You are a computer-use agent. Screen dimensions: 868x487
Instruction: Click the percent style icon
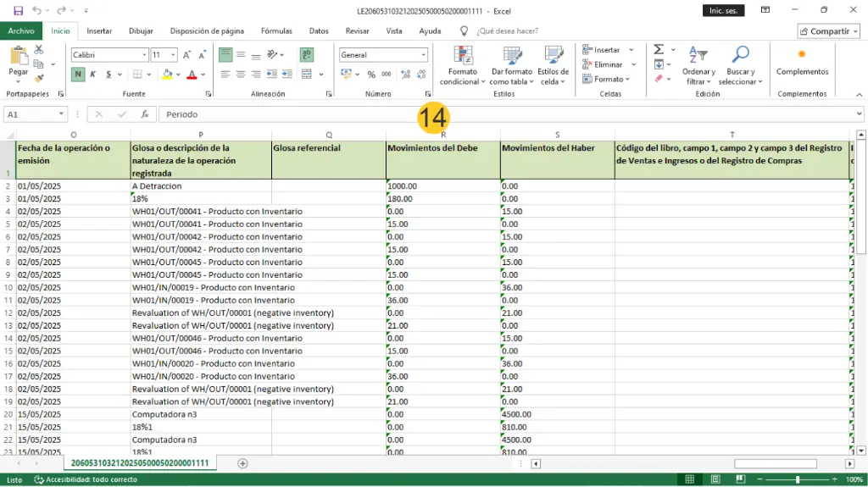pos(371,75)
